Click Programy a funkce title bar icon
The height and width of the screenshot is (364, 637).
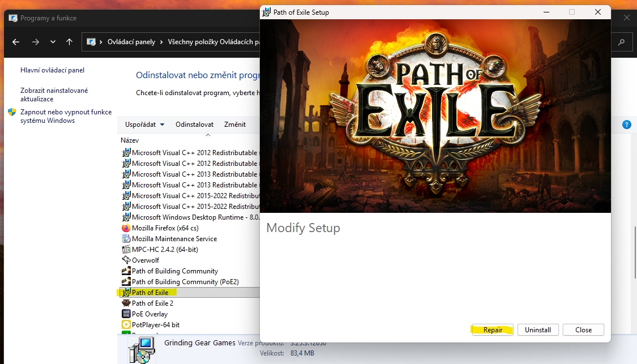point(13,18)
